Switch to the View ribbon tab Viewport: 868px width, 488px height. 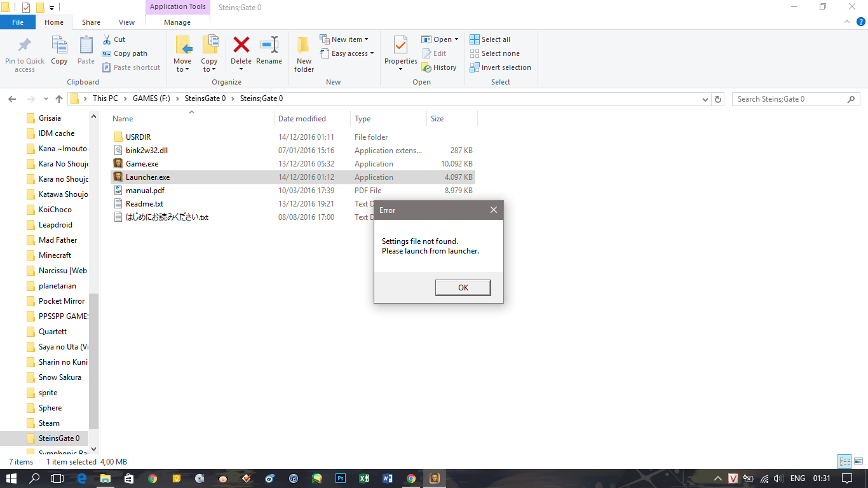127,22
